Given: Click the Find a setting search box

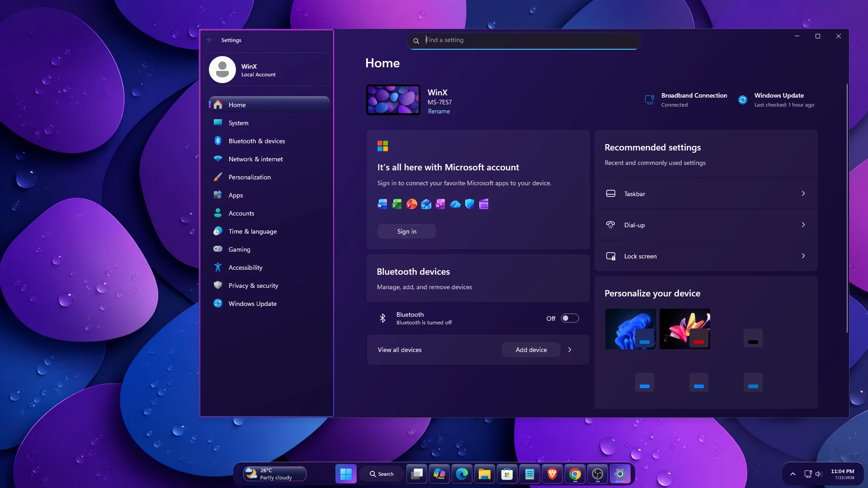Looking at the screenshot, I should point(524,40).
